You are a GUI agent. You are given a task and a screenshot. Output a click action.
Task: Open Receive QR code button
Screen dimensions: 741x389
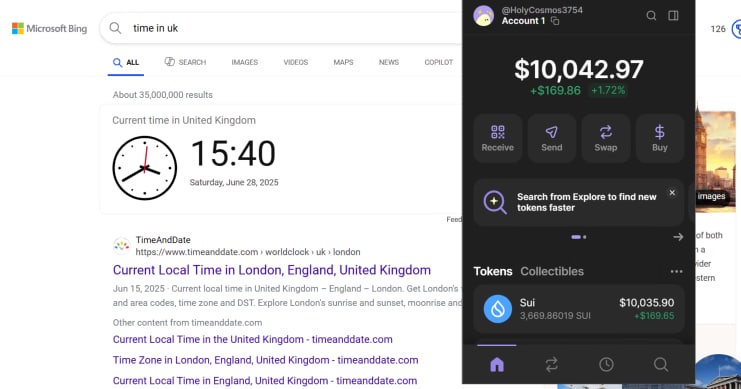point(498,138)
